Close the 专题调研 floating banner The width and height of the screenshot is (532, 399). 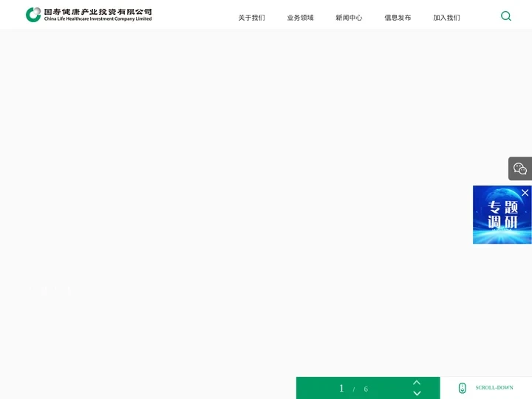pos(525,193)
